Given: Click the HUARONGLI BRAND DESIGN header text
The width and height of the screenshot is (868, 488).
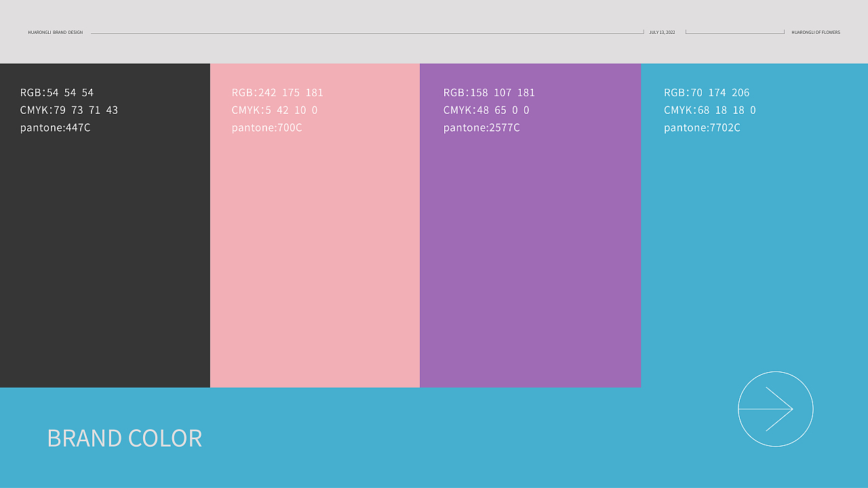Looking at the screenshot, I should tap(56, 33).
